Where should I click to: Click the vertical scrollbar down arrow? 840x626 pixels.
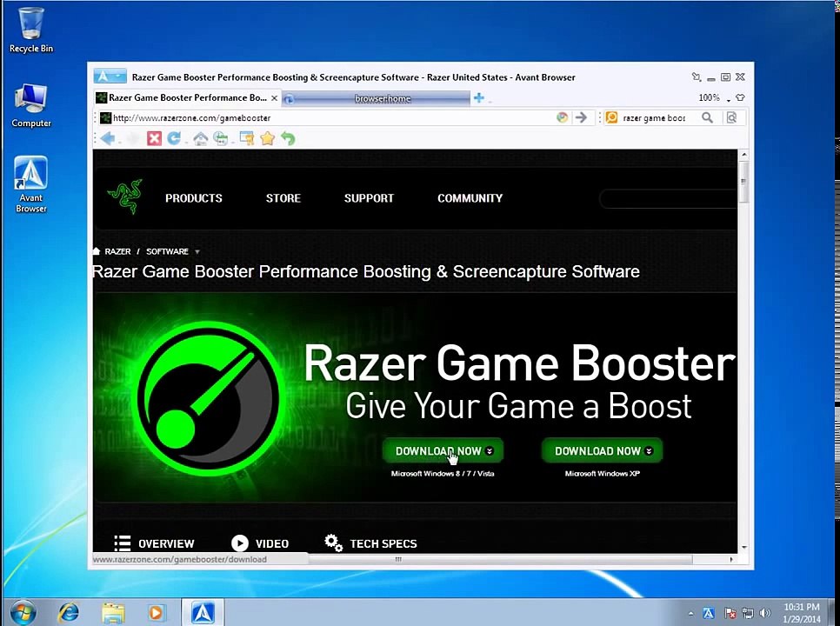[743, 547]
